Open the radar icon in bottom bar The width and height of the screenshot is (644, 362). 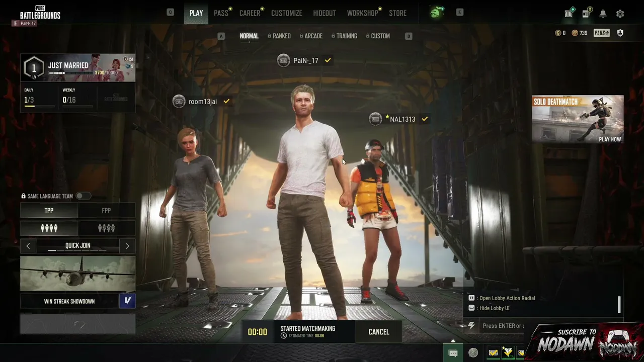[x=473, y=353]
